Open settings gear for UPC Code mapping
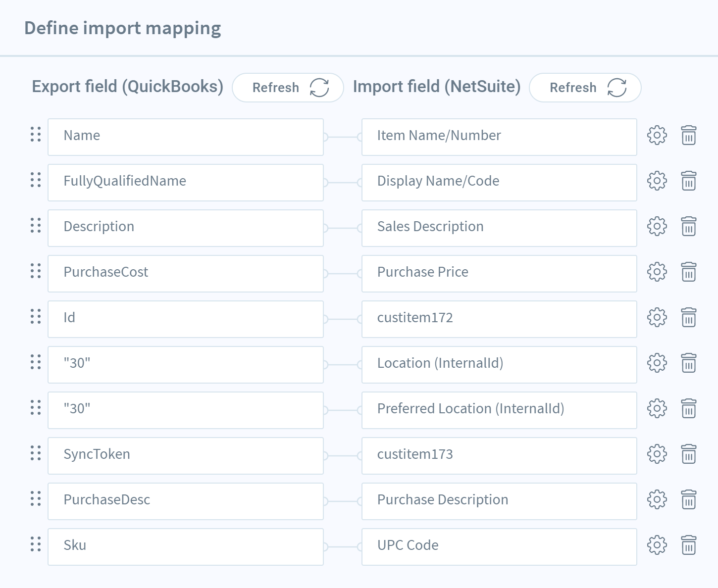The width and height of the screenshot is (718, 588). click(x=657, y=545)
